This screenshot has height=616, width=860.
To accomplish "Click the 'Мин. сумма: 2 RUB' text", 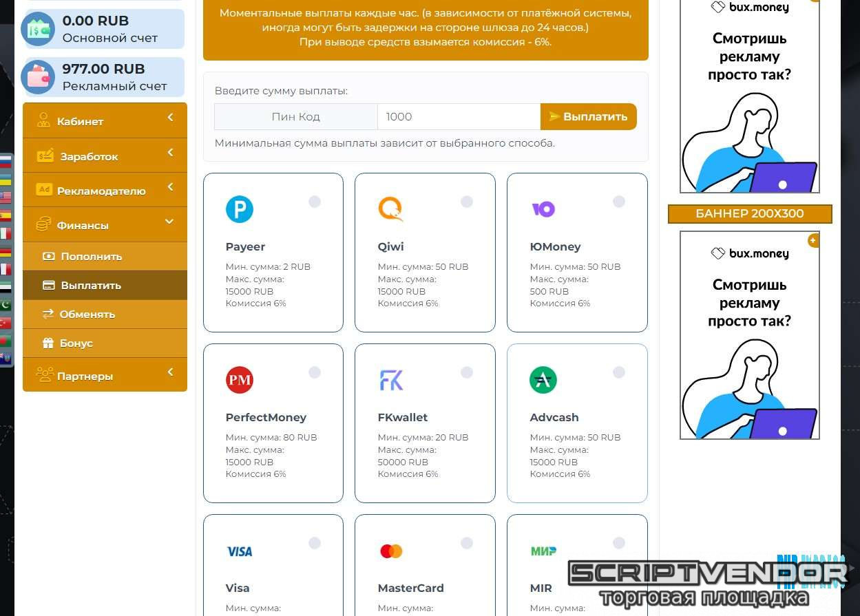I will [x=268, y=266].
